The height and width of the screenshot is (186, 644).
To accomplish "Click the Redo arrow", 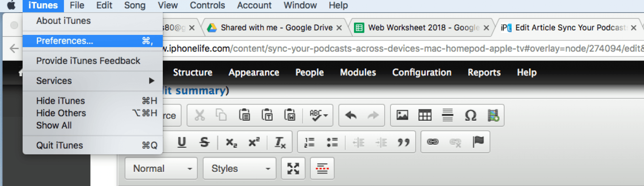I will tap(373, 115).
